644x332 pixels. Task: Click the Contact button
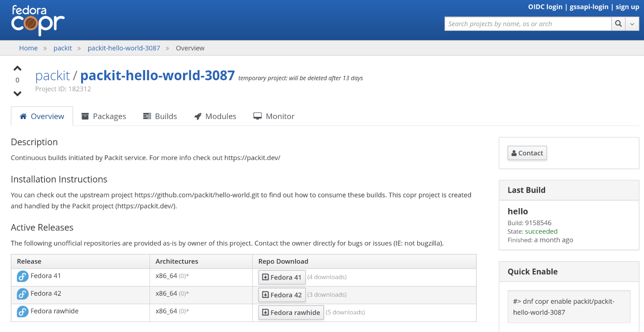pyautogui.click(x=527, y=153)
